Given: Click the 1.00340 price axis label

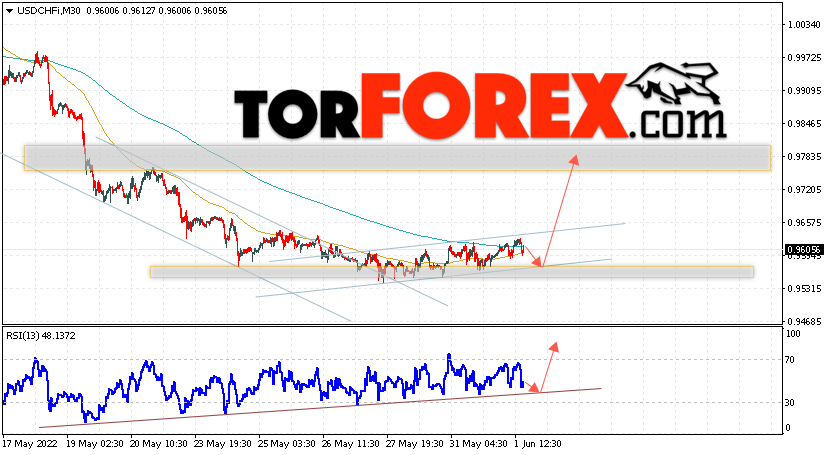Looking at the screenshot, I should pos(804,25).
